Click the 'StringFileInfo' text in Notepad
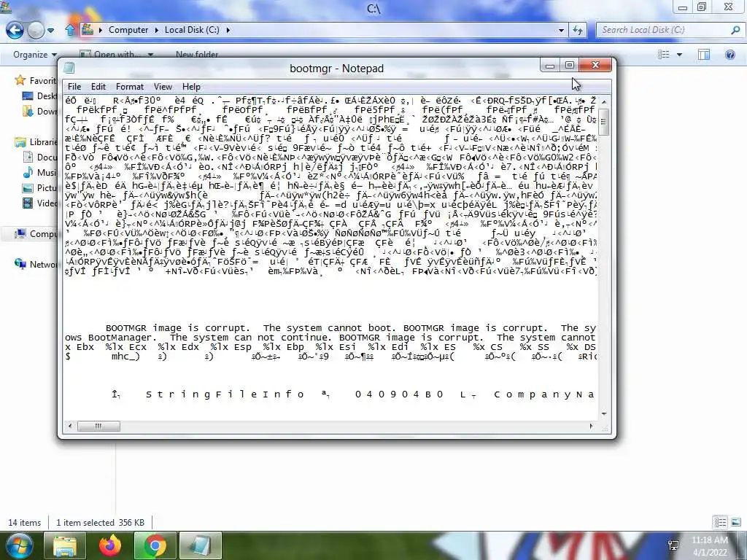 pyautogui.click(x=225, y=394)
